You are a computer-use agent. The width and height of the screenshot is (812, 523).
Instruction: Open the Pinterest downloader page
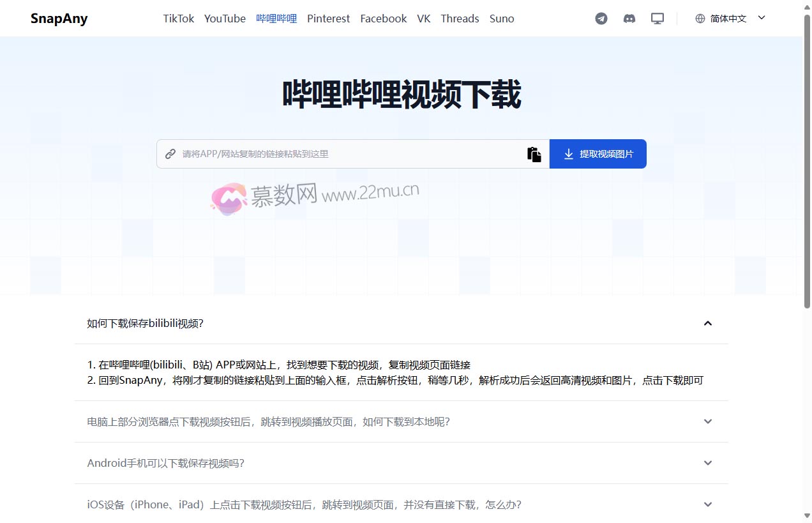click(328, 19)
